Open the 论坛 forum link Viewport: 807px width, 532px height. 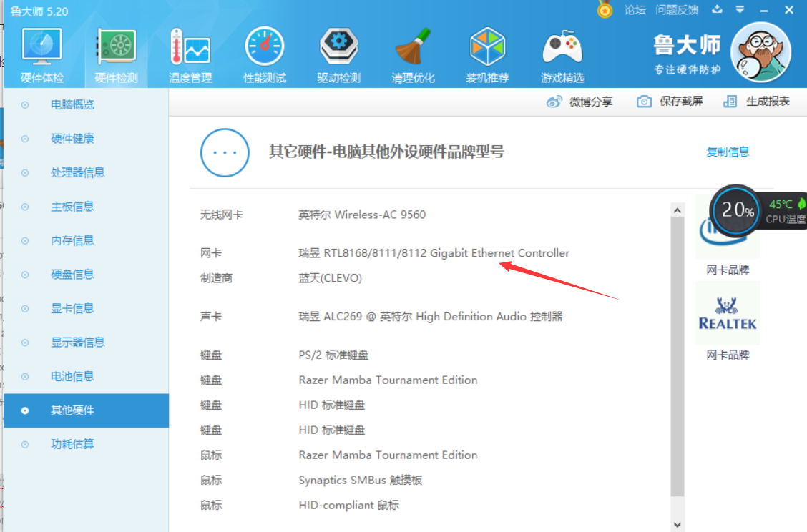(635, 10)
